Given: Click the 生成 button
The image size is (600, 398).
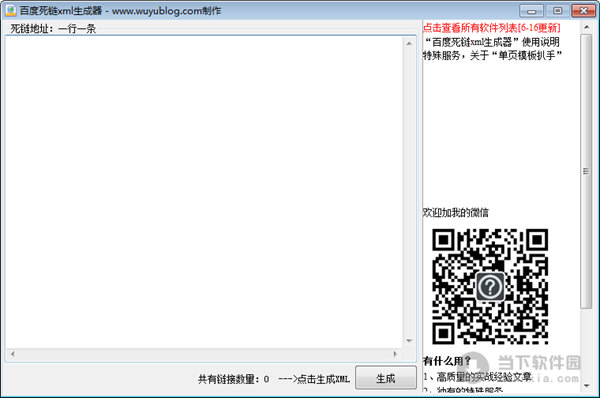Looking at the screenshot, I should [386, 378].
